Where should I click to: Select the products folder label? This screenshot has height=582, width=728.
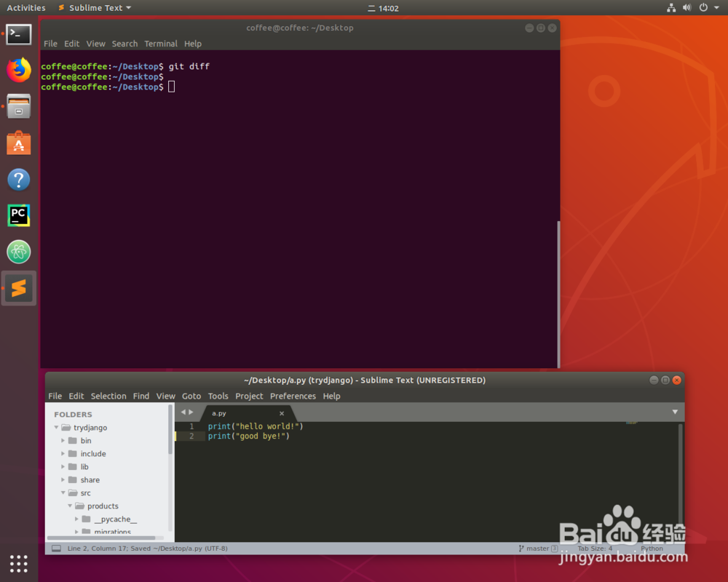click(103, 506)
